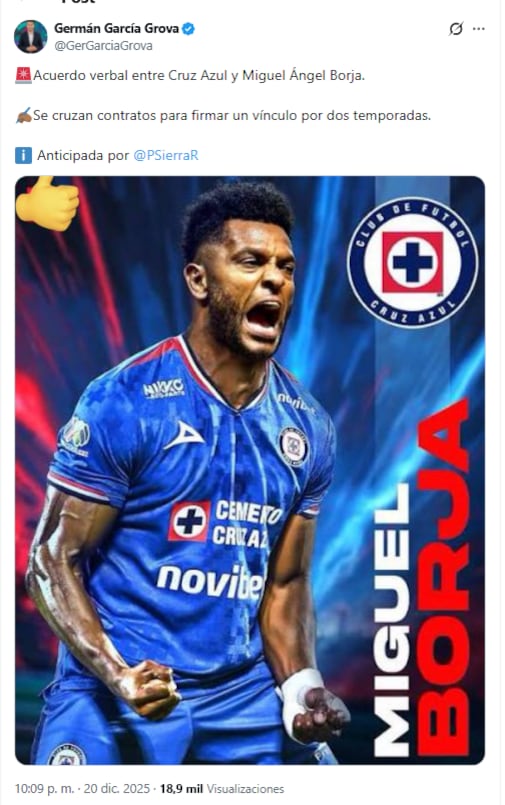The width and height of the screenshot is (505, 805).
Task: Click the 18,9 mil Visualizaciones count
Action: coord(222,789)
